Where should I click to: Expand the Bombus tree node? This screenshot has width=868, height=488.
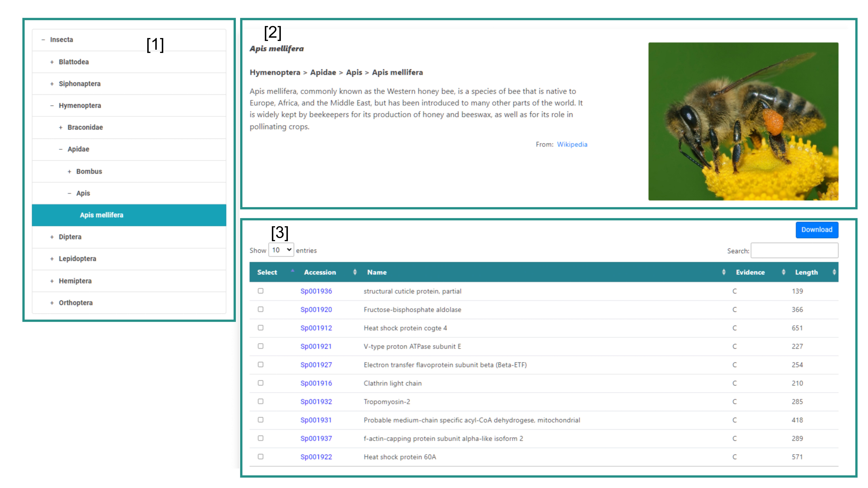pyautogui.click(x=69, y=171)
